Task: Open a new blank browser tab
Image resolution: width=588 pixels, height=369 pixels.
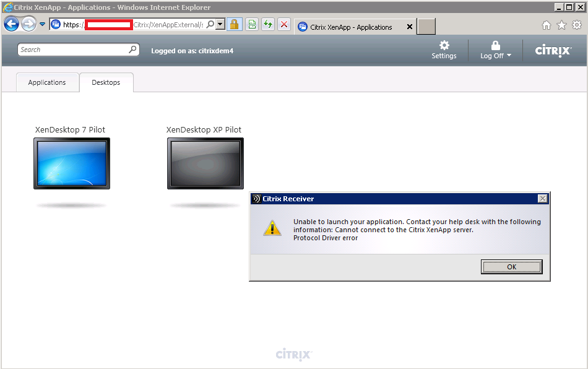Action: tap(426, 27)
